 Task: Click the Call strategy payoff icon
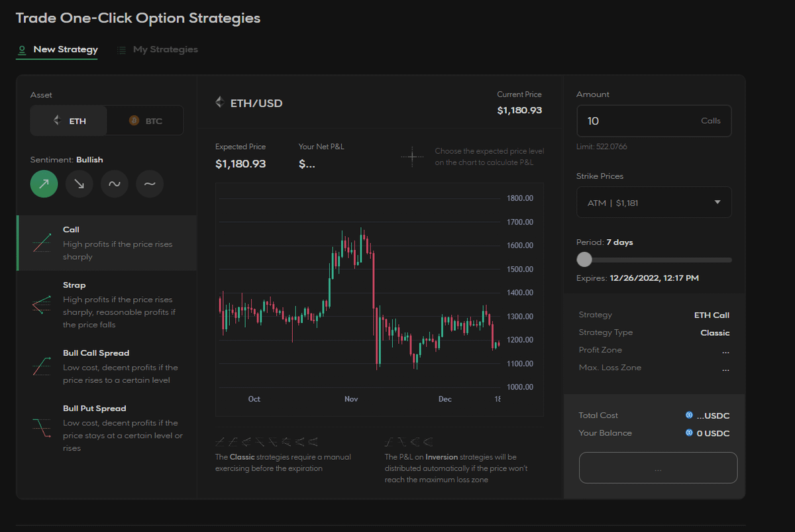[x=41, y=243]
